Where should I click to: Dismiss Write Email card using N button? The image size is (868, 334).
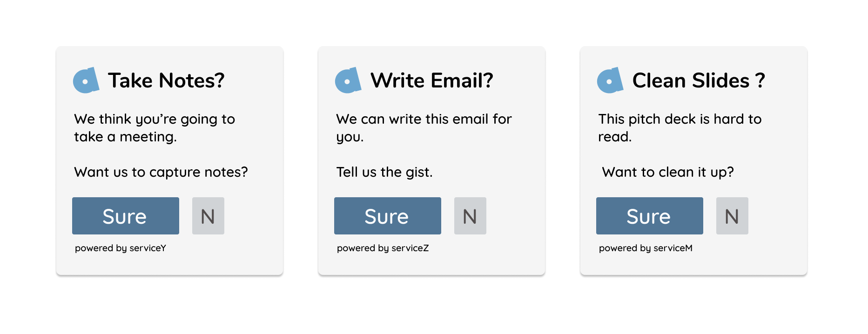tap(470, 216)
